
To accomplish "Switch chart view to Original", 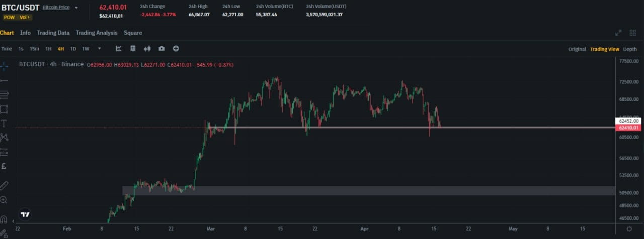I will pyautogui.click(x=577, y=49).
